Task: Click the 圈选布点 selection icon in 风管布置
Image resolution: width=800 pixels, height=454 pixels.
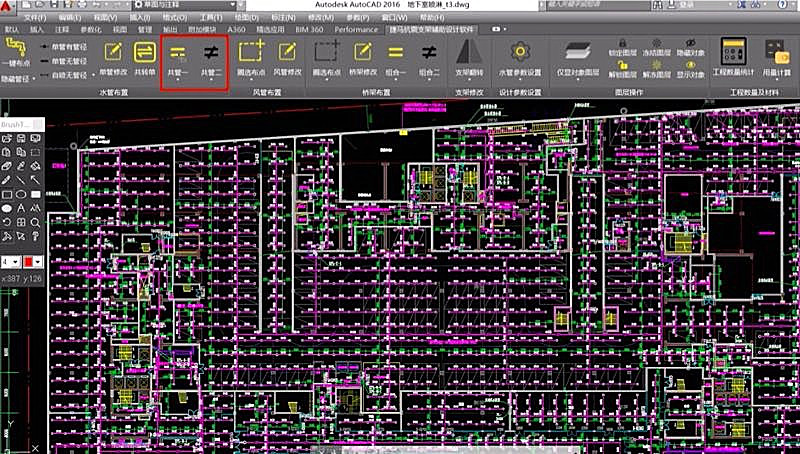Action: (x=251, y=52)
